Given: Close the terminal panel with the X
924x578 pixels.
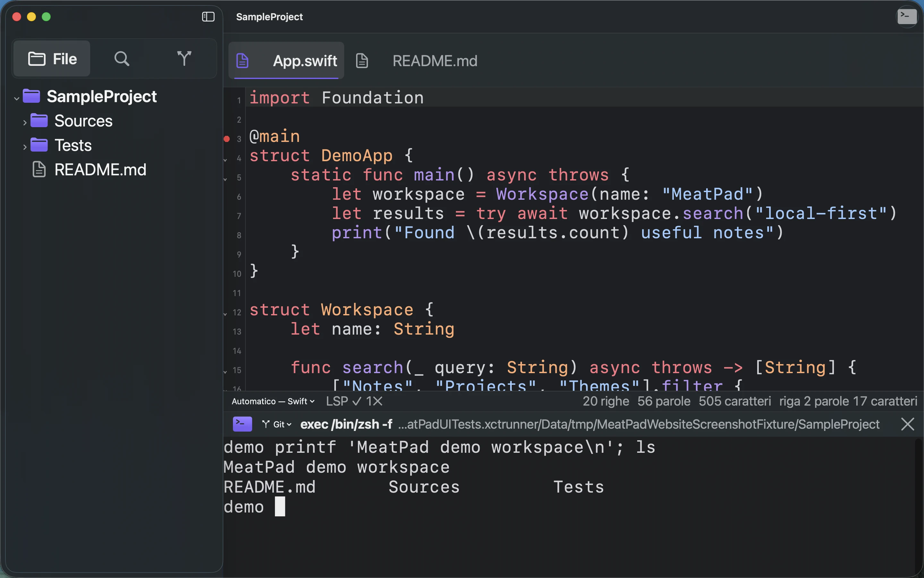Looking at the screenshot, I should pos(908,424).
